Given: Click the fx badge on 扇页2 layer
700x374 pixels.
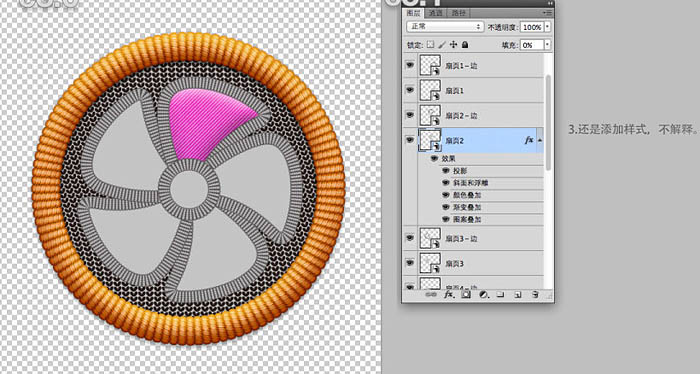Looking at the screenshot, I should click(x=529, y=140).
